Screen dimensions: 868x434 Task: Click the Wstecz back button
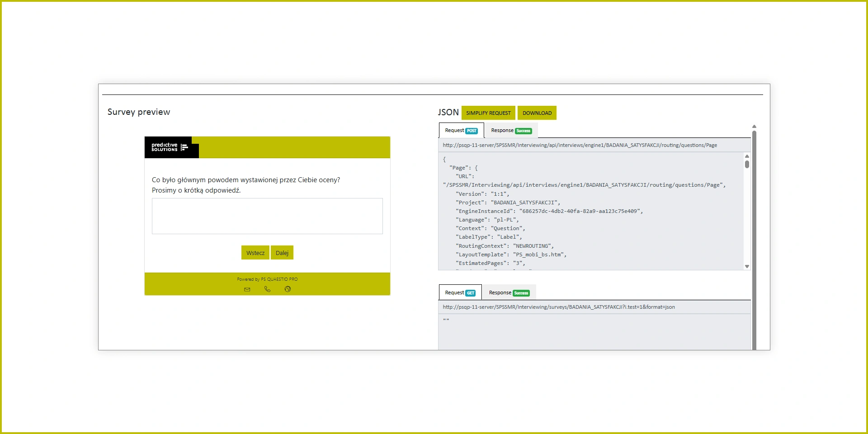255,253
